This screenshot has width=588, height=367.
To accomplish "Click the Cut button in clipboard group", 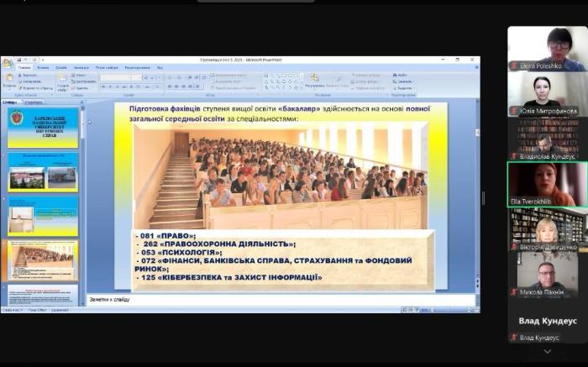I will point(31,75).
